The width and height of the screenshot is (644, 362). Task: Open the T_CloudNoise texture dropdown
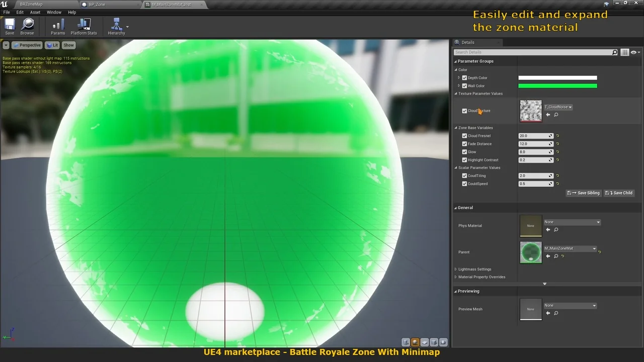click(x=558, y=107)
